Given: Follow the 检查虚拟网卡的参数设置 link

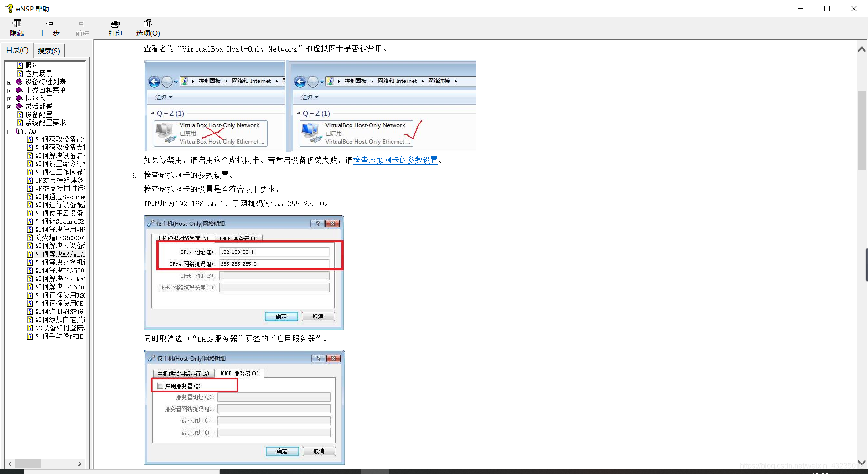Looking at the screenshot, I should 395,160.
